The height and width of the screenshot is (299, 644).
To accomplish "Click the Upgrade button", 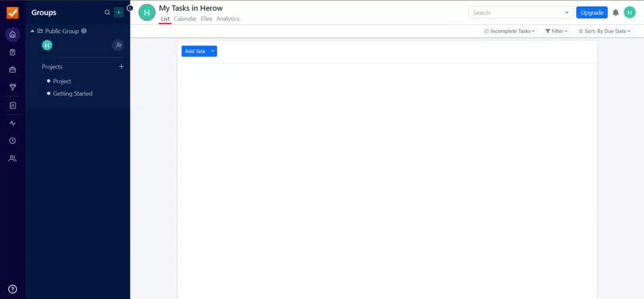I will coord(592,13).
